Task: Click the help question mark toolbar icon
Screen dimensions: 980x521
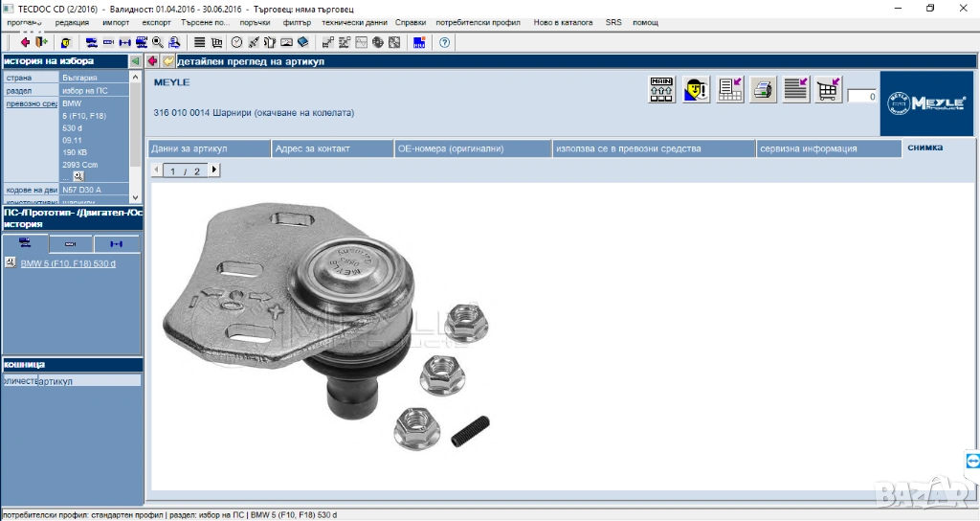Action: [445, 42]
